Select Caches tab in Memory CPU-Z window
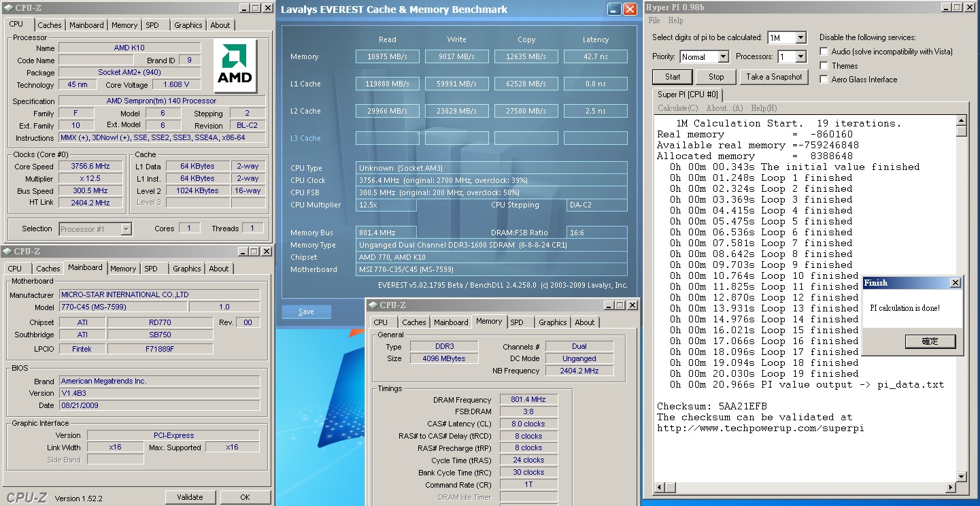This screenshot has width=980, height=506. [413, 322]
